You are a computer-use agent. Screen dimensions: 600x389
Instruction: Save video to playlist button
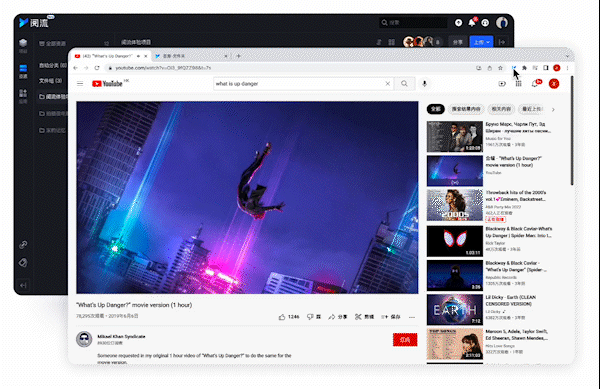[x=391, y=317]
